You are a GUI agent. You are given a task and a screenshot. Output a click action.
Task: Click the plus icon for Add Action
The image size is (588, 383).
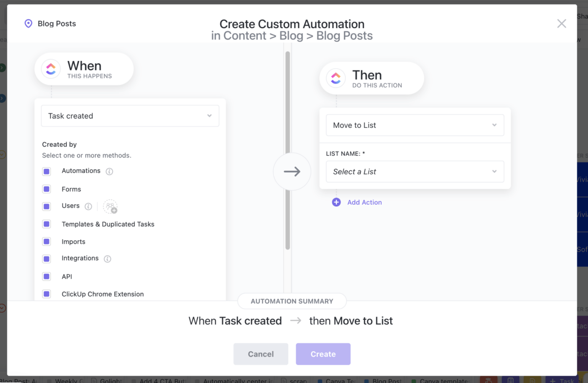pos(336,202)
